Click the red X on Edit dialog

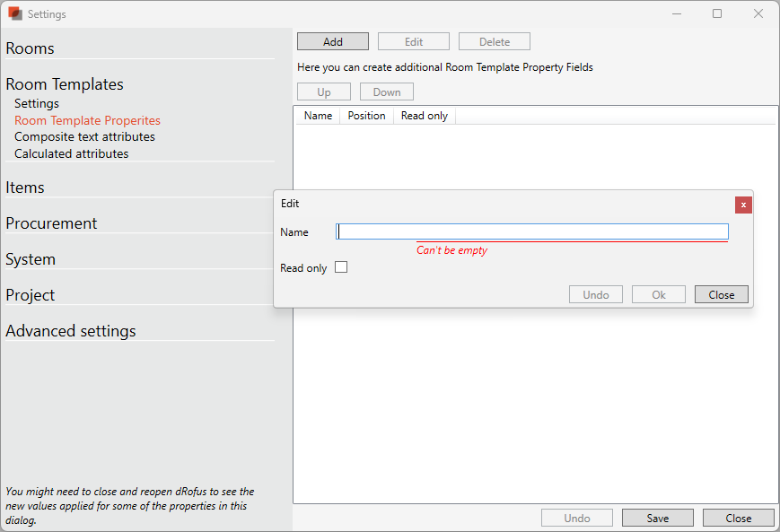click(x=742, y=205)
